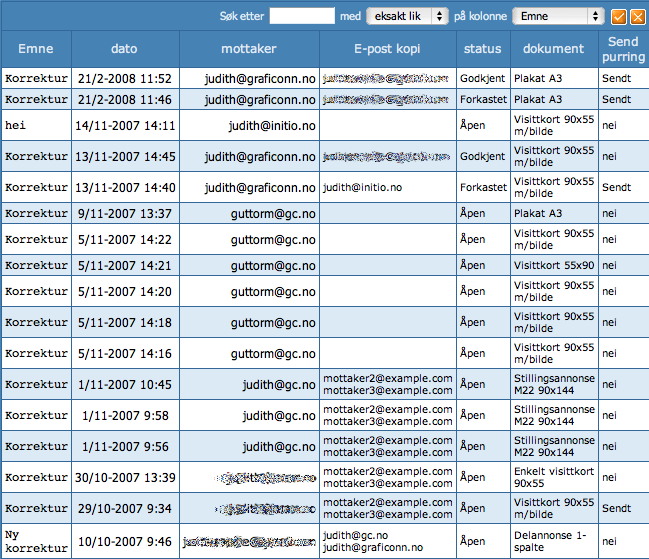Sort by the 'dato' column header
This screenshot has height=559, width=649.
(125, 49)
